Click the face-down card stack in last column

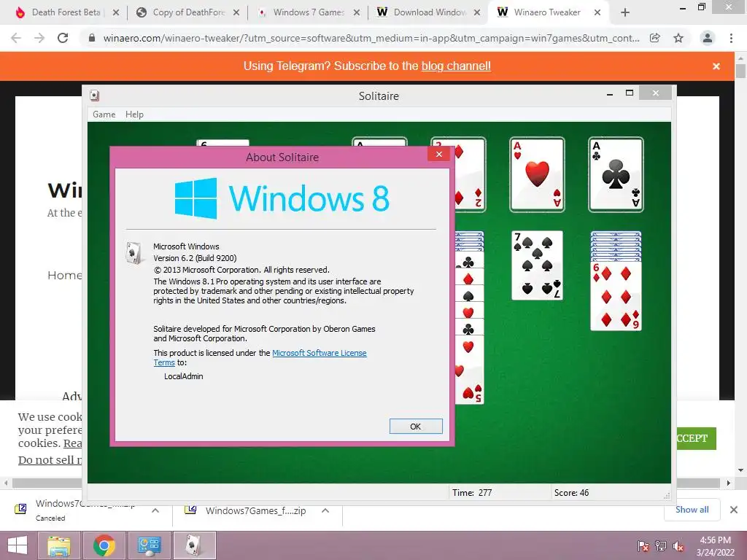[616, 246]
